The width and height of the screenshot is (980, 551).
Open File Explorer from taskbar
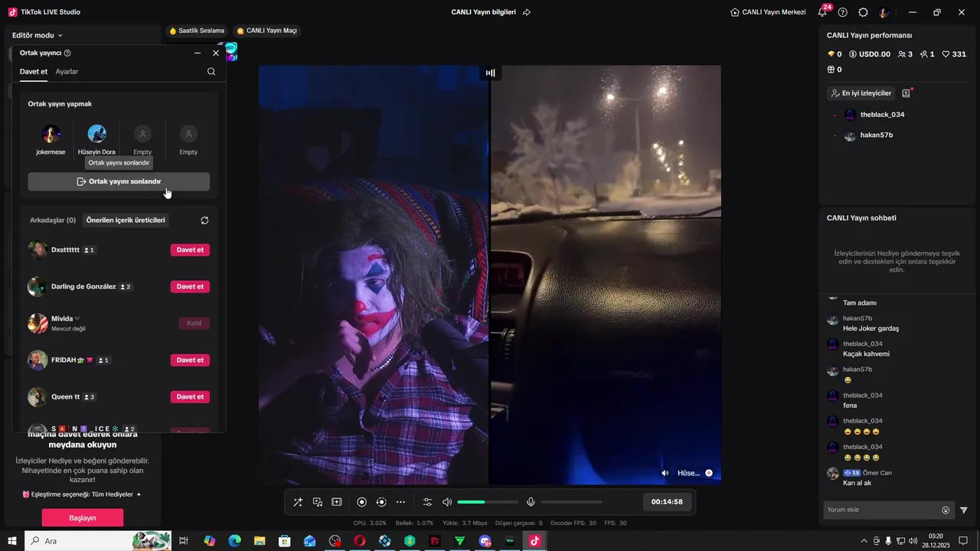[x=260, y=541]
